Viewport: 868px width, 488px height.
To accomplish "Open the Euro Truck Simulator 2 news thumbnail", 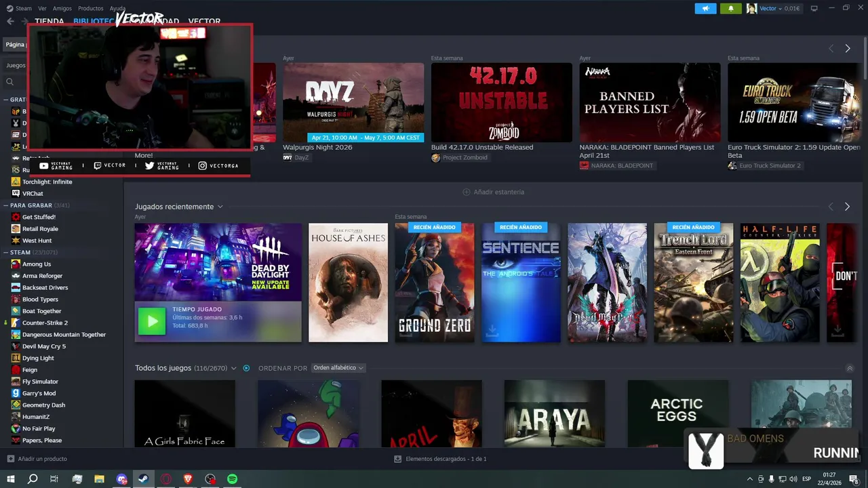I will (x=794, y=102).
